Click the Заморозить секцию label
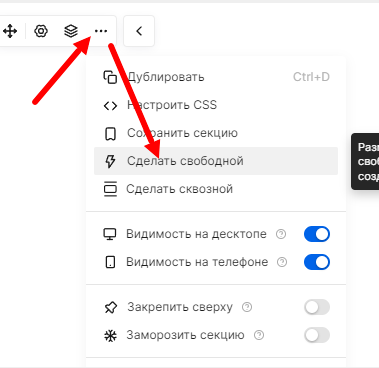Viewport: 379px width, 368px height. coord(185,335)
